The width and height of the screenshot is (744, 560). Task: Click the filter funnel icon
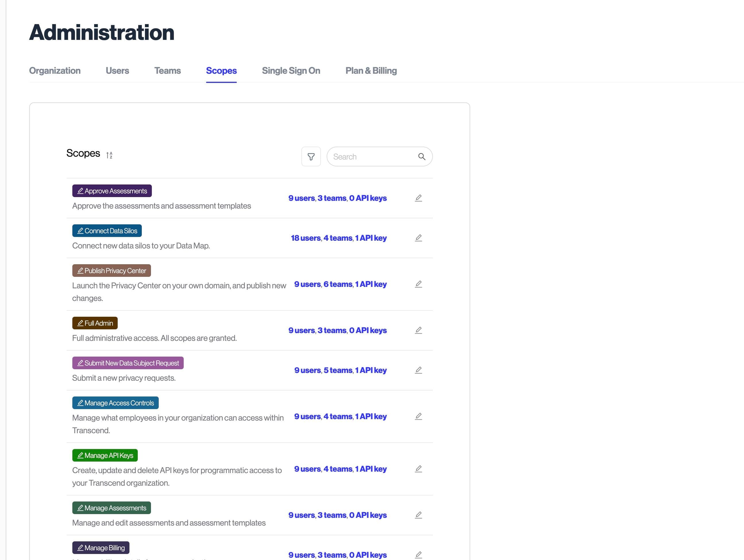pyautogui.click(x=311, y=157)
